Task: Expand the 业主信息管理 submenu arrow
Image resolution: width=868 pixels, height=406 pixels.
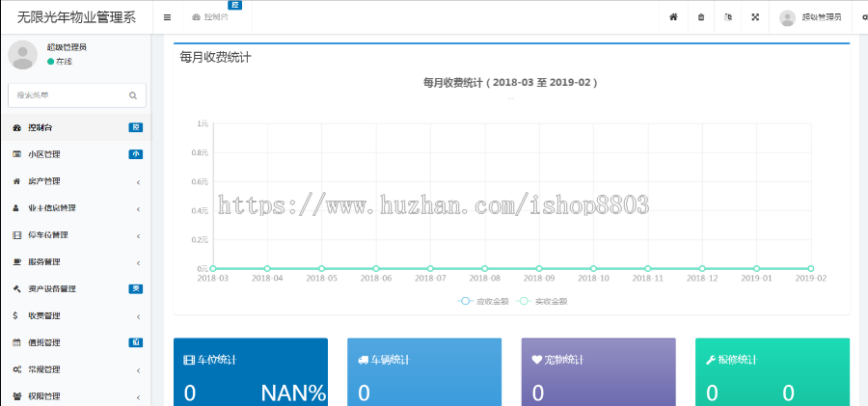Action: (138, 209)
